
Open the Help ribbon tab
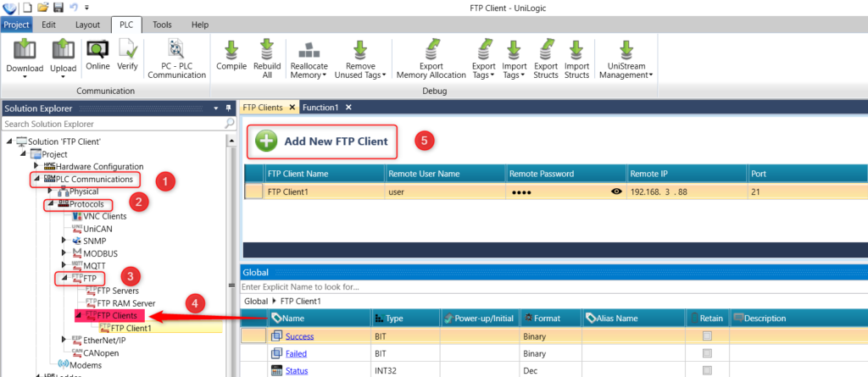pyautogui.click(x=200, y=25)
